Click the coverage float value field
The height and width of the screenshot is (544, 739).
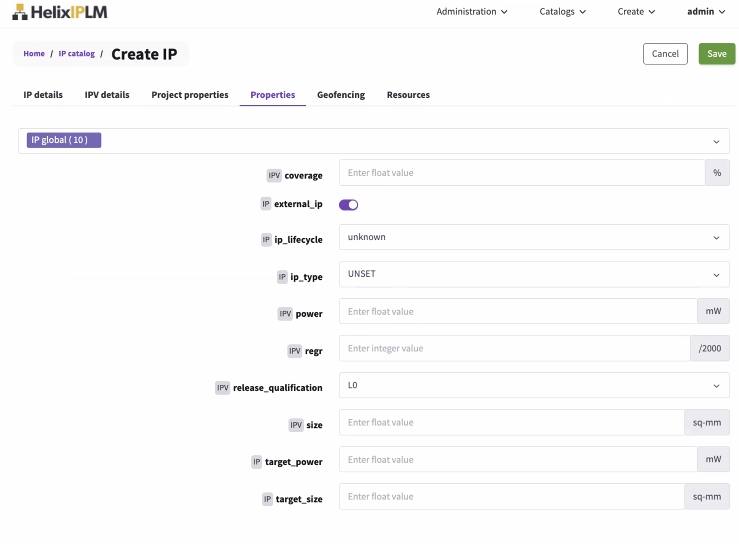pos(522,173)
